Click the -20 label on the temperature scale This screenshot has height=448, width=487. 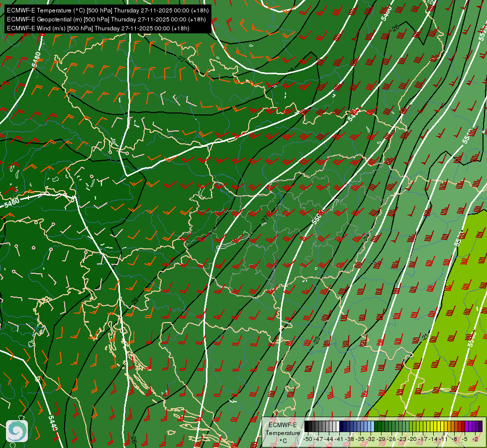coord(412,440)
